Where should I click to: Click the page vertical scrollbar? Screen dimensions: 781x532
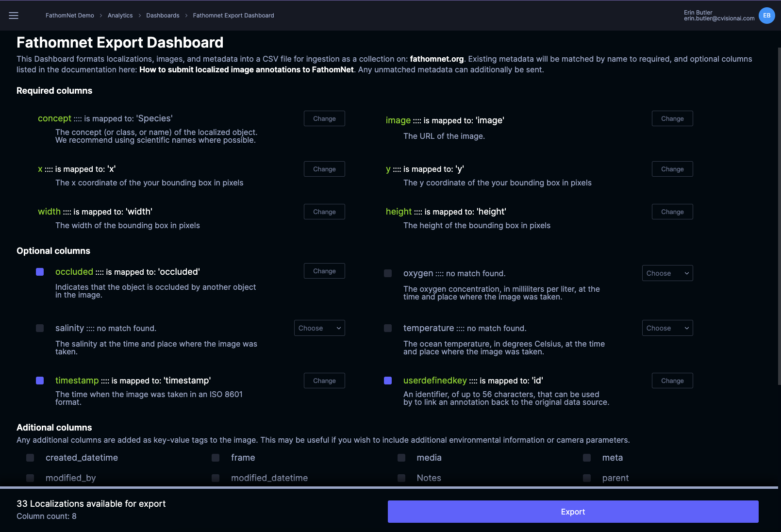tap(779, 216)
